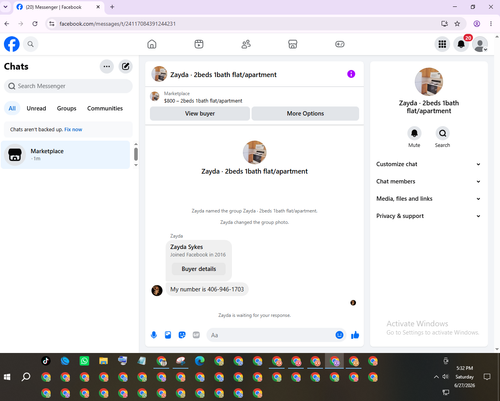The width and height of the screenshot is (500, 401).
Task: Open the account profile avatar menu
Action: [x=480, y=44]
